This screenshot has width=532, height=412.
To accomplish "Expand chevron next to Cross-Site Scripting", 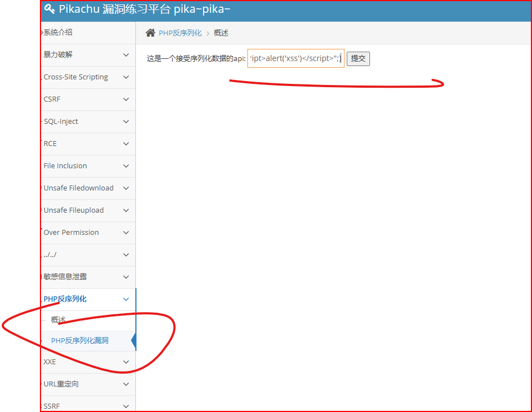I will tap(126, 77).
